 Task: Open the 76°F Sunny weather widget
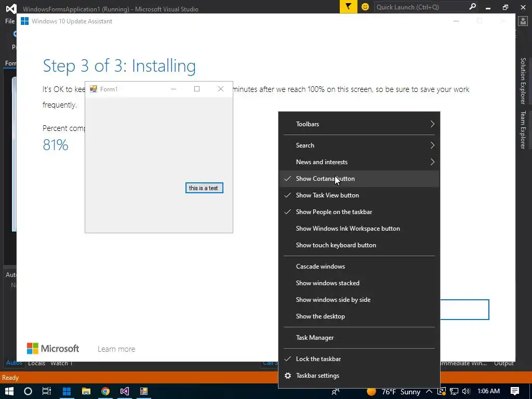coord(394,392)
